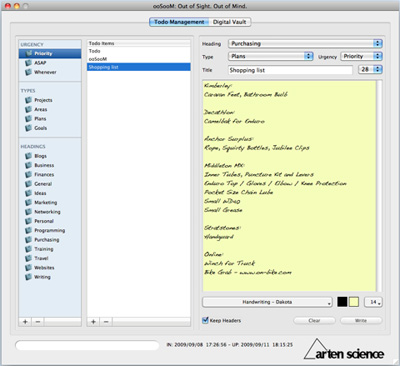The image size is (400, 366).
Task: Select the ASAP urgency folder icon
Action: coord(29,63)
